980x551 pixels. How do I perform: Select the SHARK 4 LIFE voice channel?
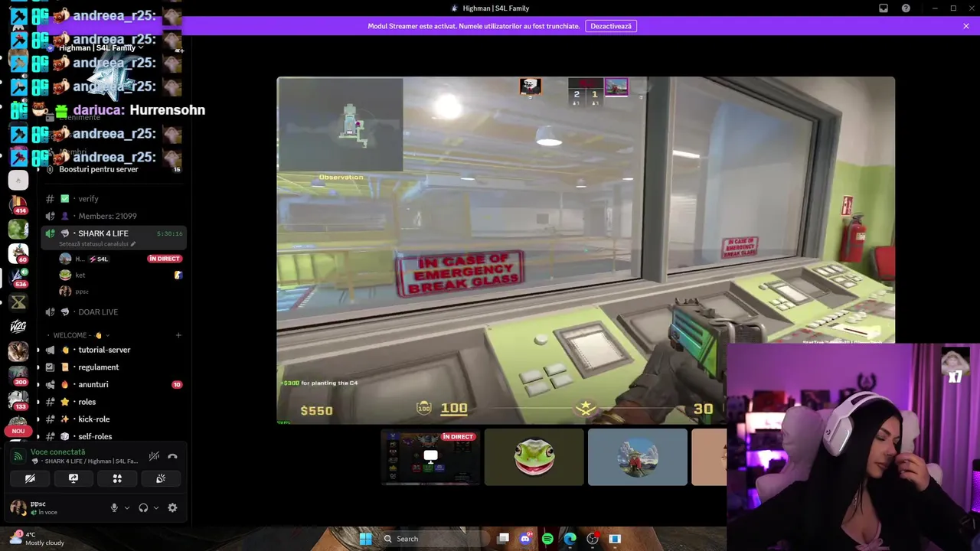click(113, 233)
